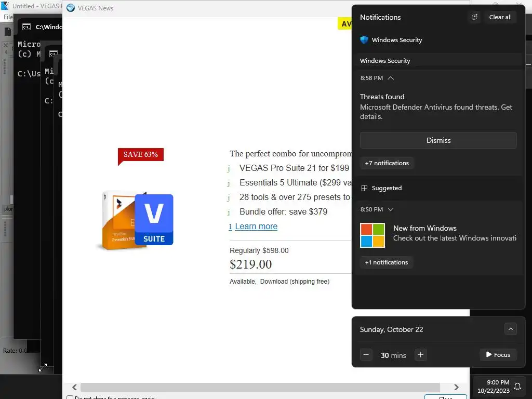The width and height of the screenshot is (532, 399).
Task: Decrease focus time with minus button
Action: coord(366,355)
